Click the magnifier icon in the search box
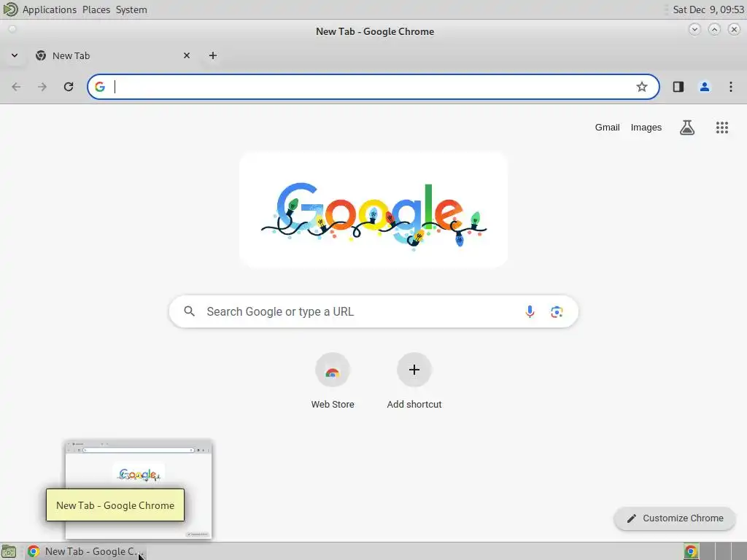The width and height of the screenshot is (747, 560). coord(190,311)
